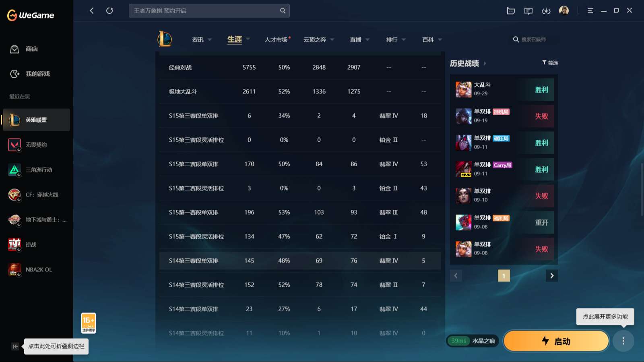The height and width of the screenshot is (362, 644).
Task: Open the 大乱斗 09-29 victory match
Action: tap(504, 89)
